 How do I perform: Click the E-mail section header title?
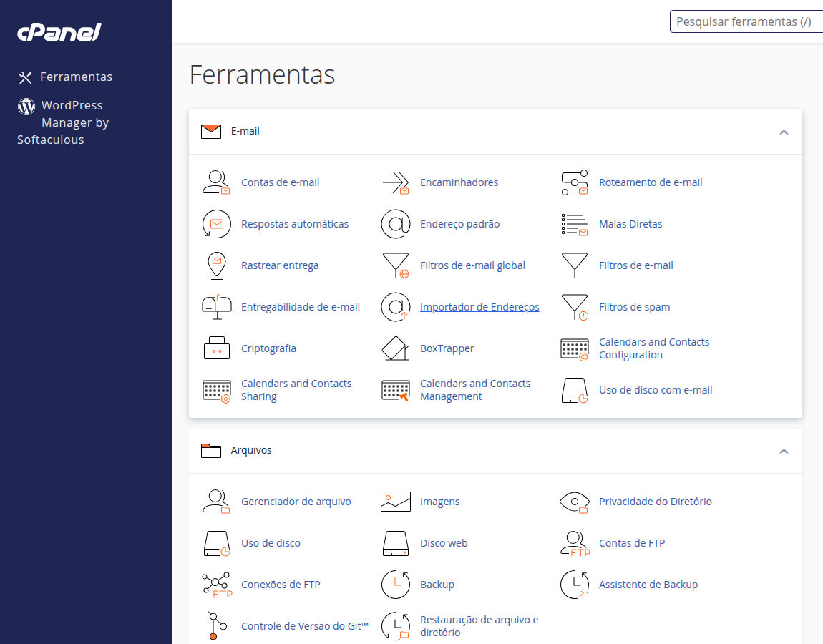tap(245, 131)
